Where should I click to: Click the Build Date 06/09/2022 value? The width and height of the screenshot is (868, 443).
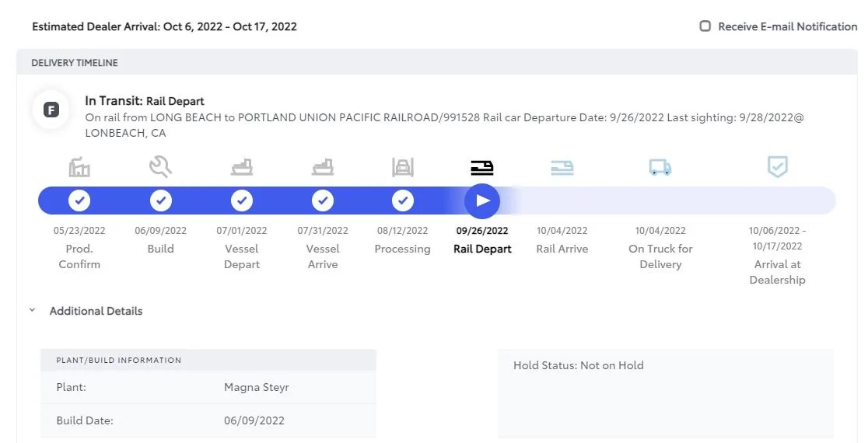(254, 420)
